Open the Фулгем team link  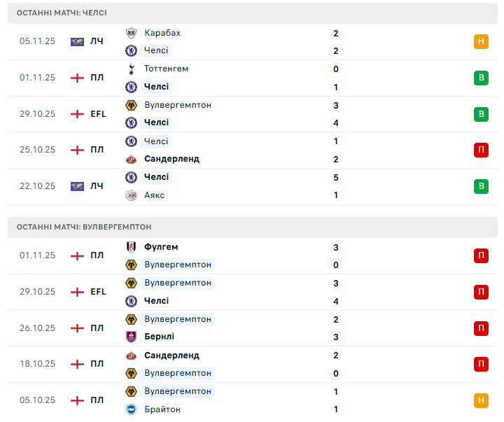pyautogui.click(x=161, y=247)
